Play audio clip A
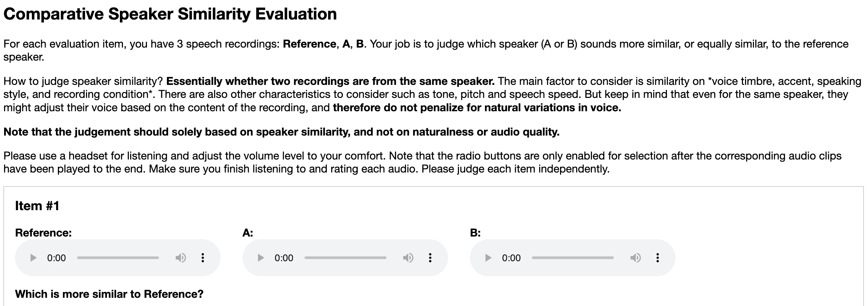The image size is (868, 306). pos(261,258)
